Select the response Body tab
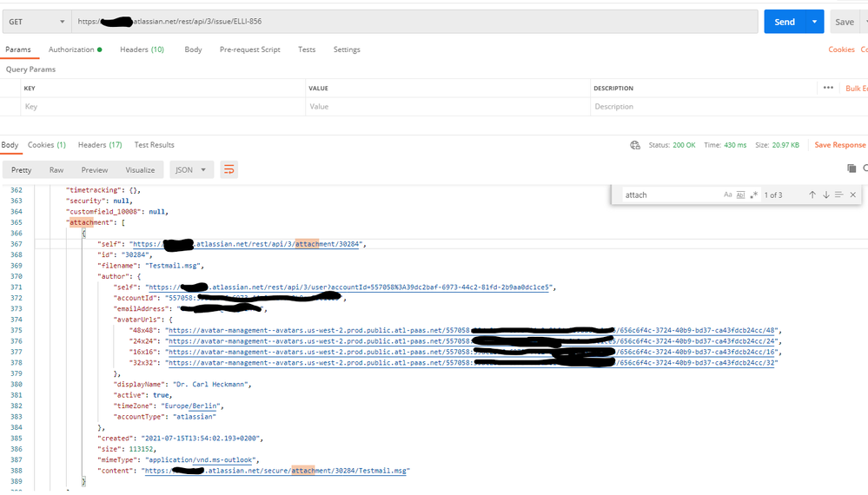 tap(10, 144)
